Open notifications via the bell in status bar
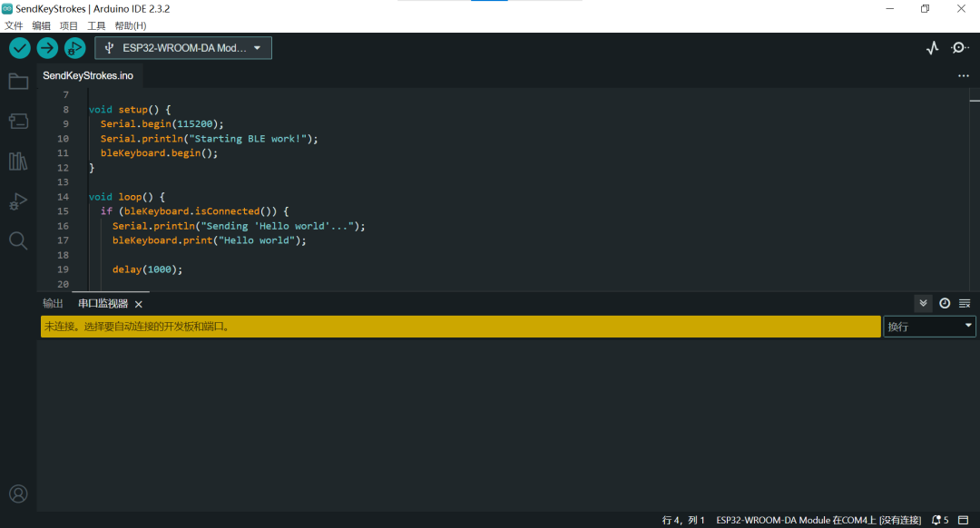This screenshot has height=528, width=980. 937,519
